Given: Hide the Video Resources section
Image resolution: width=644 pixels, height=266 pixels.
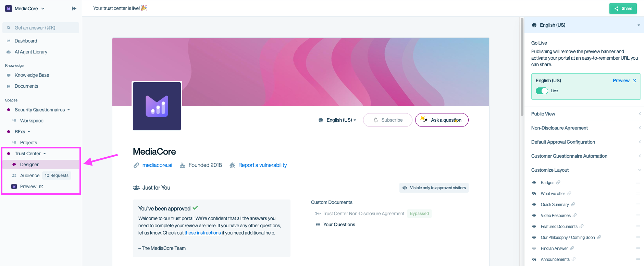Looking at the screenshot, I should pos(534,216).
